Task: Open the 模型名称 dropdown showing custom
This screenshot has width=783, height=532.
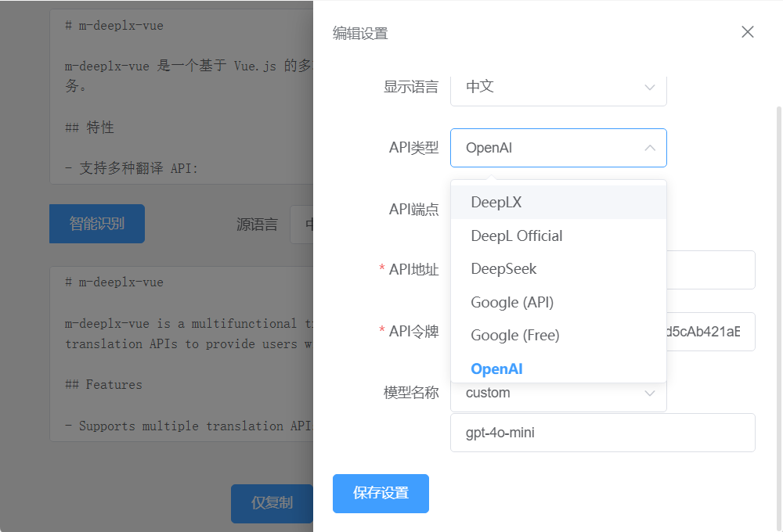Action: (x=558, y=396)
